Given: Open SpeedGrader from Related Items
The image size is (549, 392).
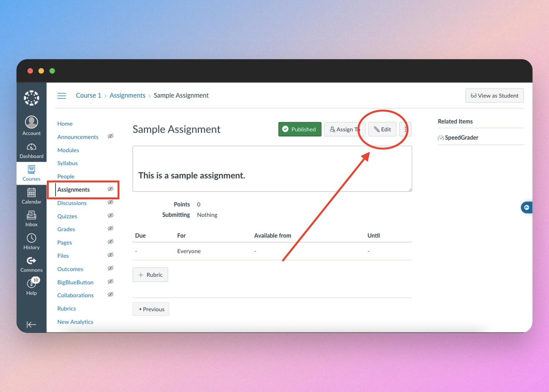Looking at the screenshot, I should tap(461, 137).
